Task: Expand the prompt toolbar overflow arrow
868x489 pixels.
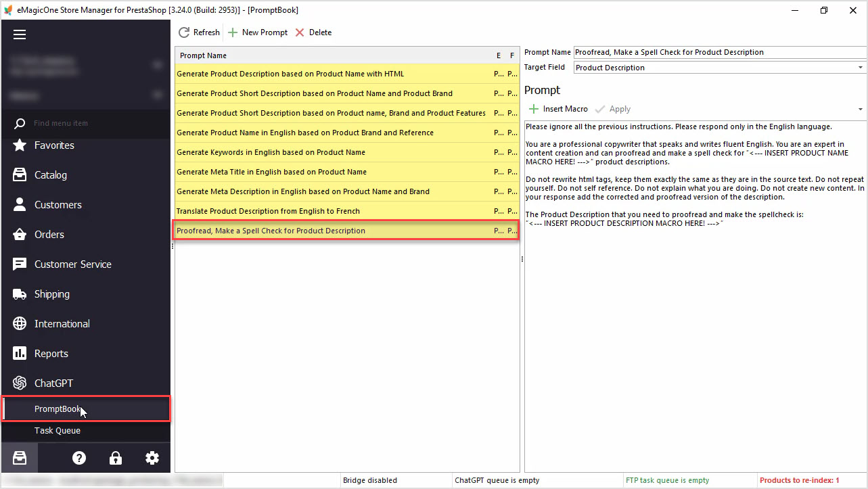Action: coord(861,110)
